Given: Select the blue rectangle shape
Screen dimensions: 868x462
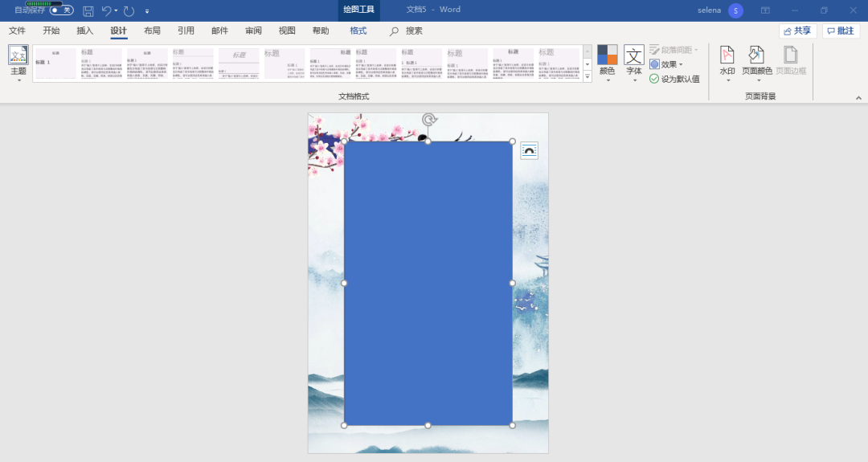Looking at the screenshot, I should click(x=428, y=284).
